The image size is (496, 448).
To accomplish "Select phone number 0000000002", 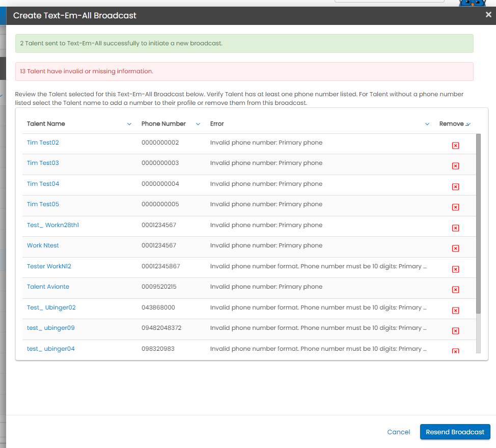I will [x=160, y=143].
